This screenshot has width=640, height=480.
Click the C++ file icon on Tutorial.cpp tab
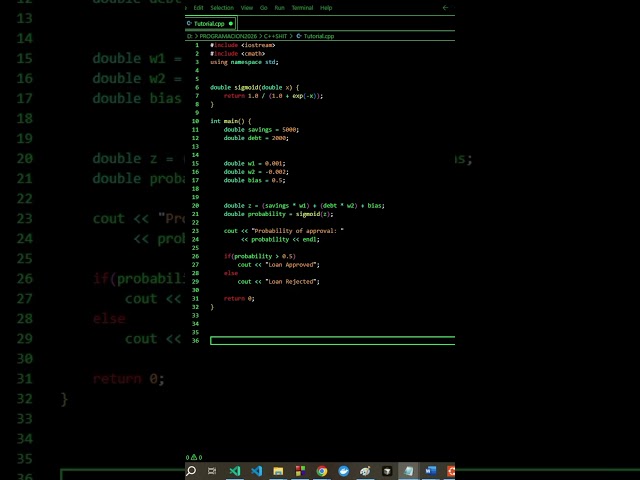click(189, 24)
